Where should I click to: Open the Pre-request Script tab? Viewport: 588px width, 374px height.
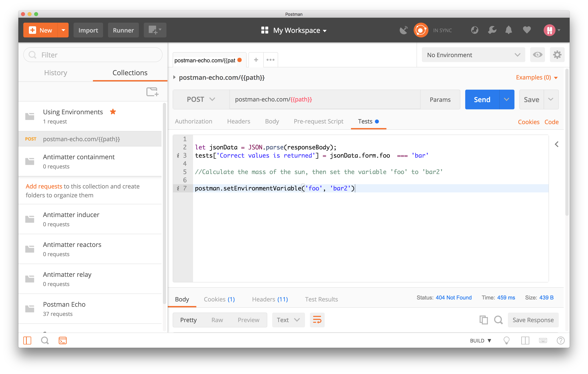click(x=318, y=121)
